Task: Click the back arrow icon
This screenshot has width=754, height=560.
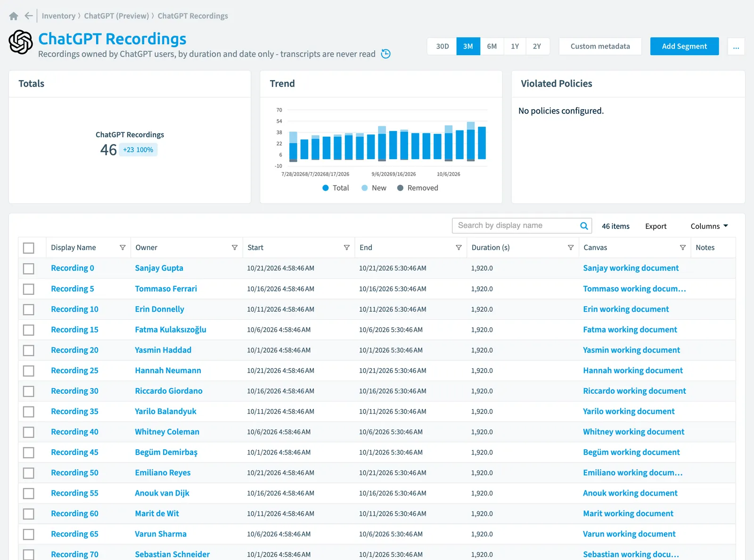Action: pos(29,16)
